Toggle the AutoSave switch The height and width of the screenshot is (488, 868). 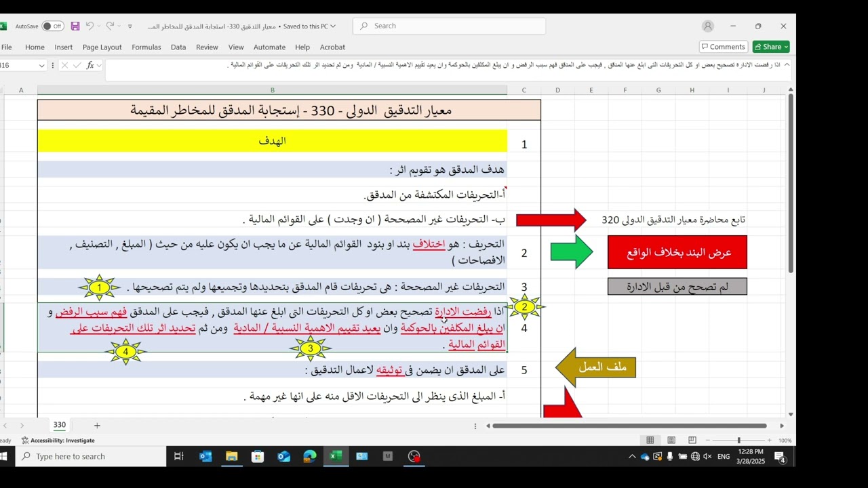(x=52, y=26)
